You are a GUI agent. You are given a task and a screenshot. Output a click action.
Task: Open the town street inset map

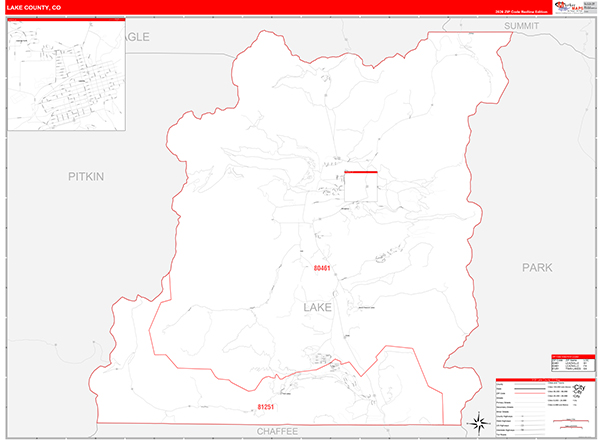(67, 75)
